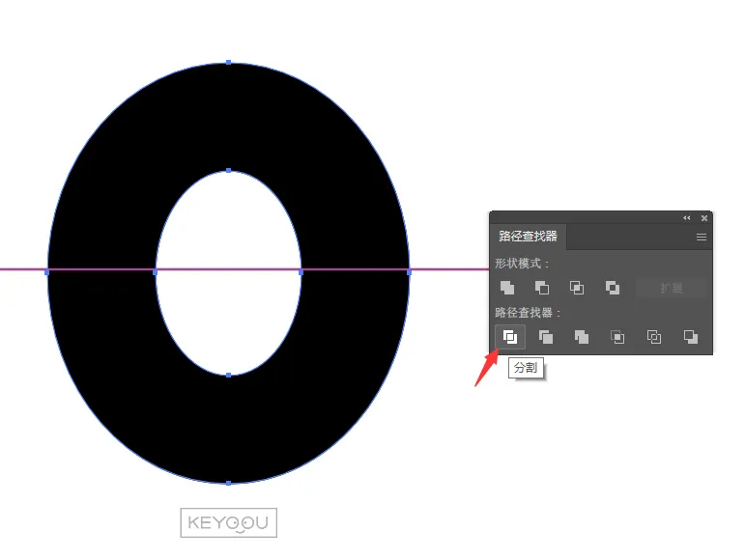Apply the Crop pathfinder operation

point(617,337)
